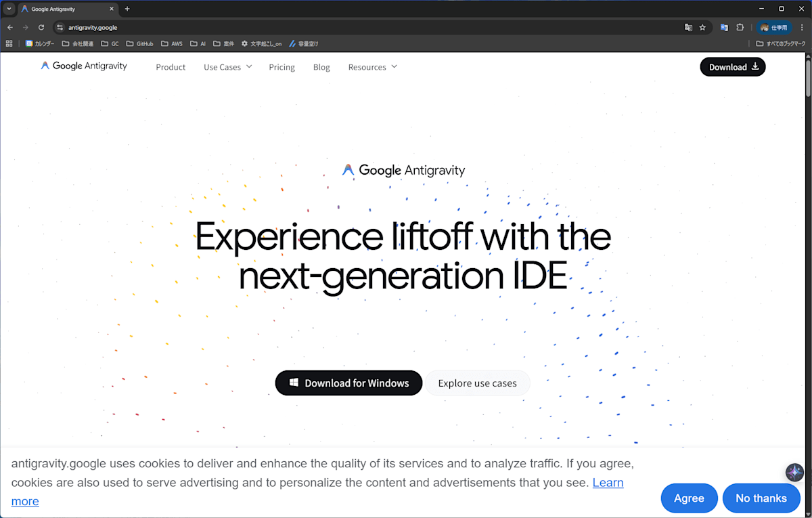Image resolution: width=812 pixels, height=518 pixels.
Task: Go back in browser history
Action: tap(9, 27)
